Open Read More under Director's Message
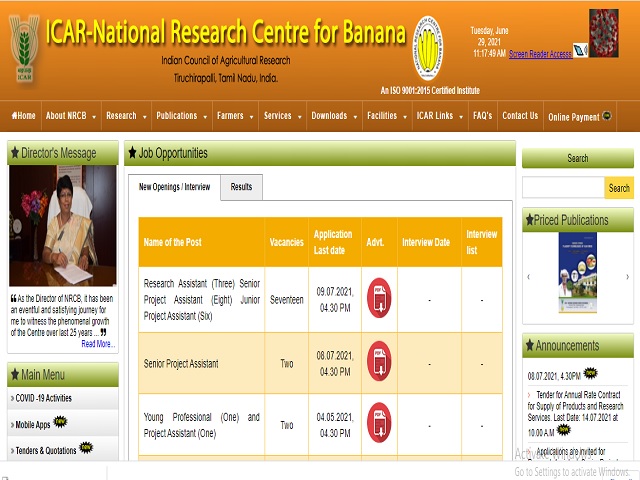This screenshot has height=480, width=640. coord(98,344)
